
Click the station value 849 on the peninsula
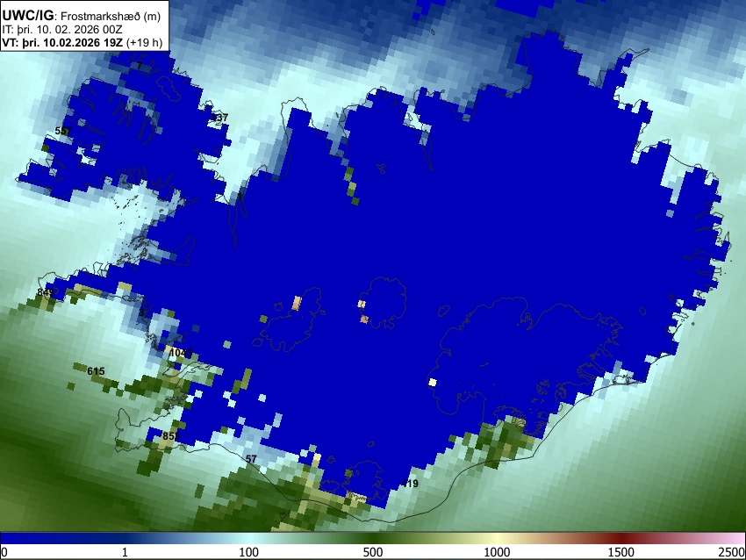coord(45,292)
